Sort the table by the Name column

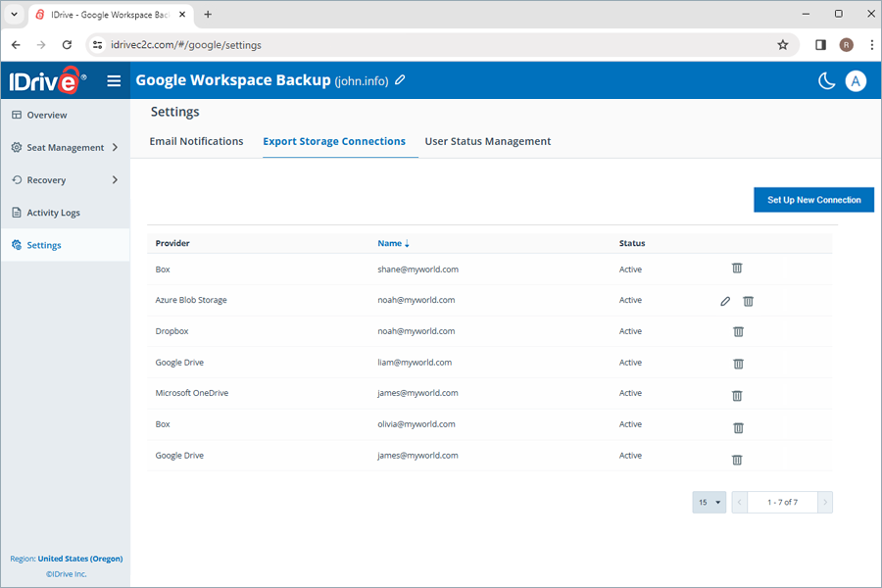pyautogui.click(x=393, y=243)
